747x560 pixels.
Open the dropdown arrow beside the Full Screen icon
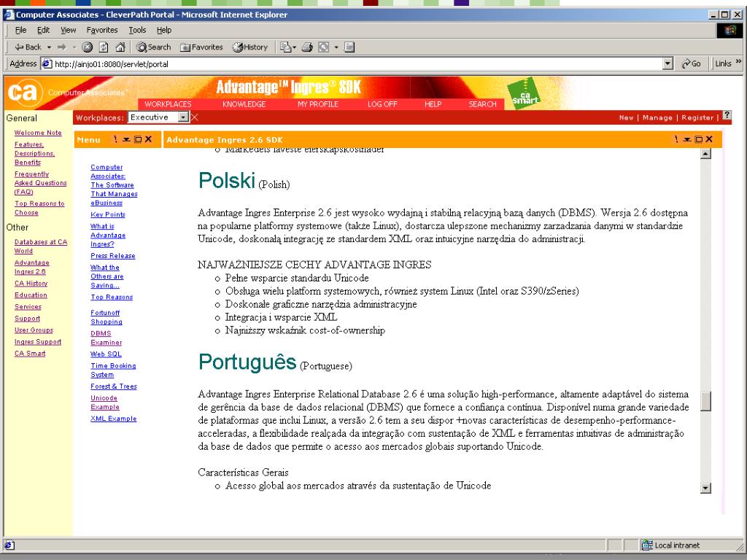336,47
